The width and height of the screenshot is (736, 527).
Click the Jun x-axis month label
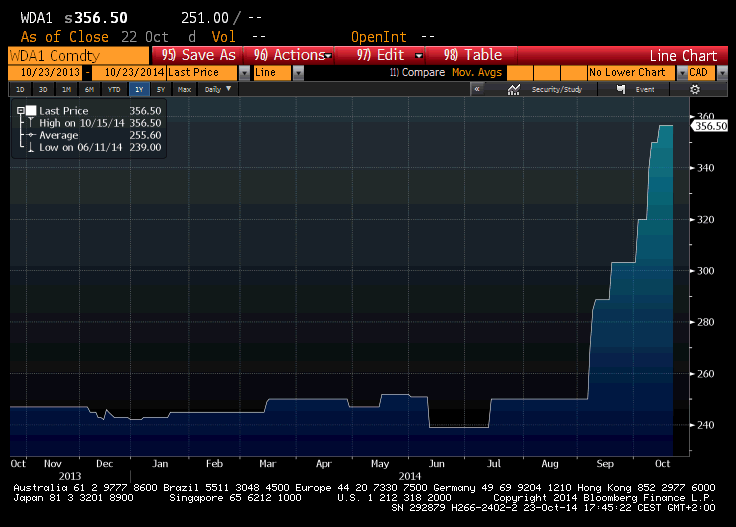tap(437, 464)
